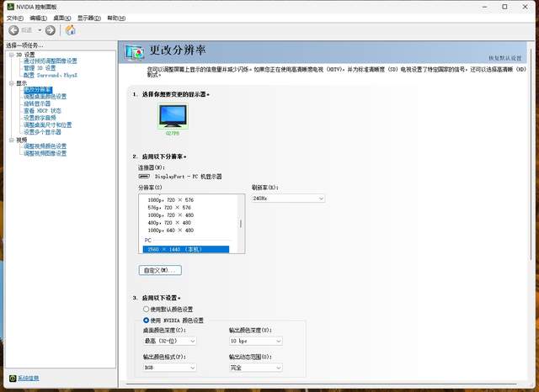Viewport: 539px width, 392px height.
Task: Collapse the 显示 tree node
Action: point(11,83)
